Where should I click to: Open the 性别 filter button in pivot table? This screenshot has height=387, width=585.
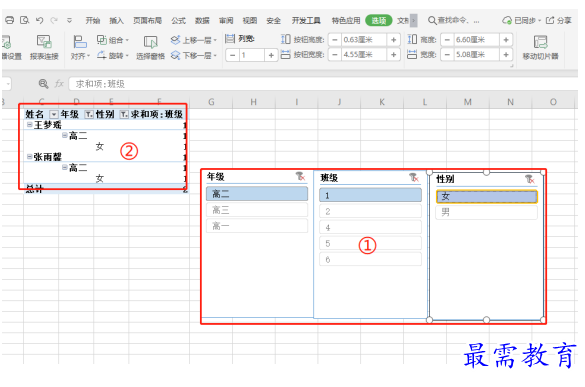(x=124, y=115)
